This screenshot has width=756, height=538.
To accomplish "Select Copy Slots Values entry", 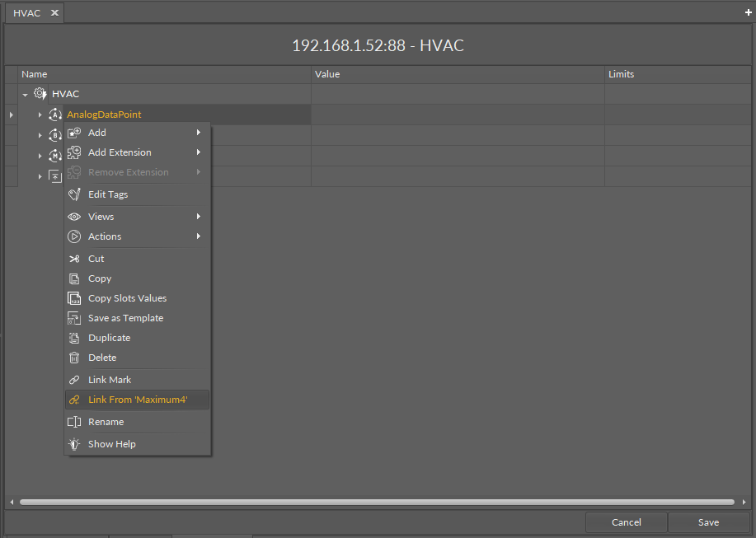I will [x=138, y=298].
